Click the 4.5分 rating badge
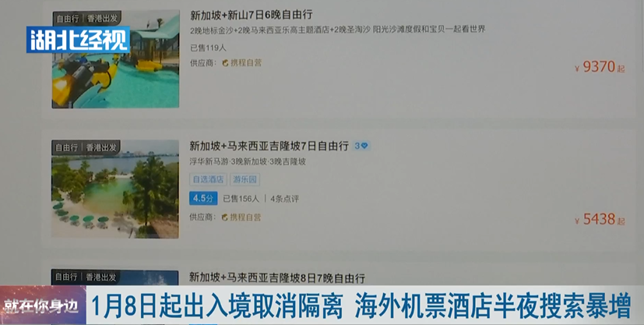This screenshot has width=644, height=325. point(203,199)
